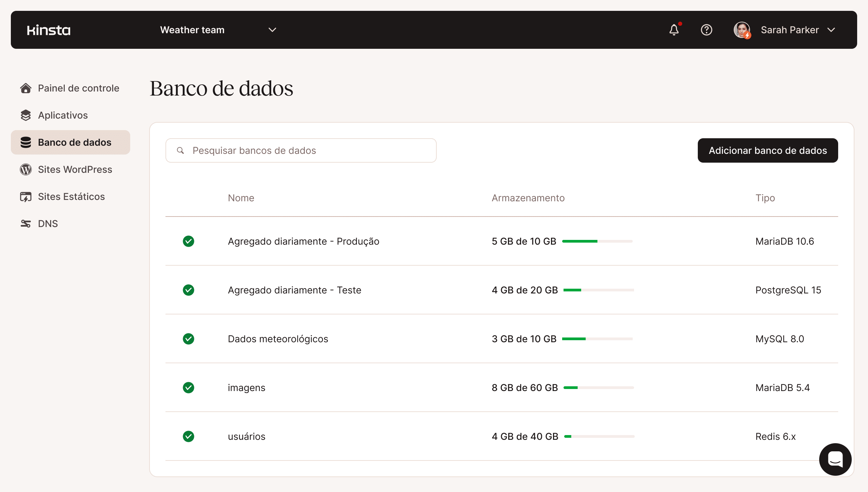This screenshot has width=868, height=492.
Task: Open DNS management
Action: [x=71, y=224]
